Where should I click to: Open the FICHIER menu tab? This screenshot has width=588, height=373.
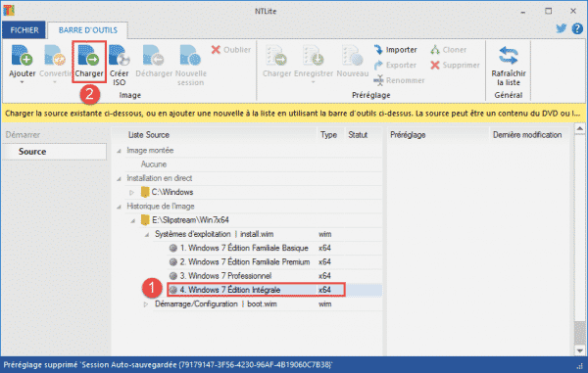pyautogui.click(x=24, y=30)
